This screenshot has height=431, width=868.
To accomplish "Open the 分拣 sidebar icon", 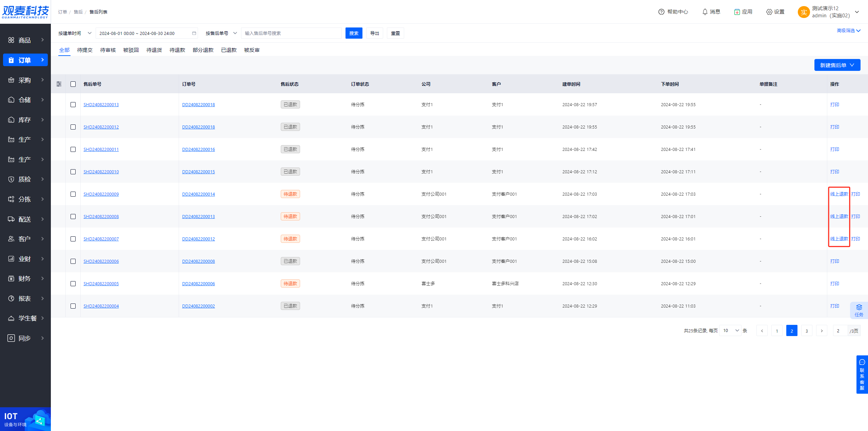I will point(11,199).
